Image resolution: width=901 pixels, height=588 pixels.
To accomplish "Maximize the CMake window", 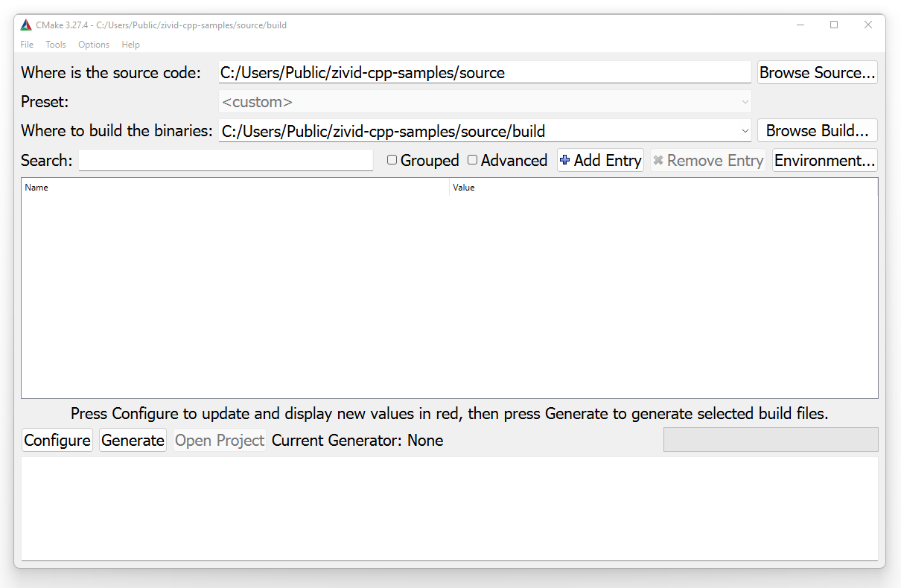I will (x=834, y=25).
